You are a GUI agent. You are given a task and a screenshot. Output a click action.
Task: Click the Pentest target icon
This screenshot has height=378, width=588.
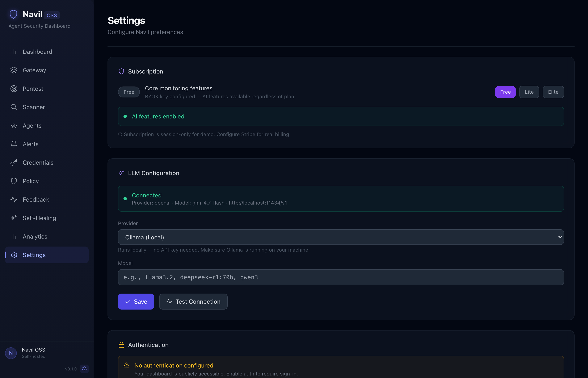click(14, 89)
